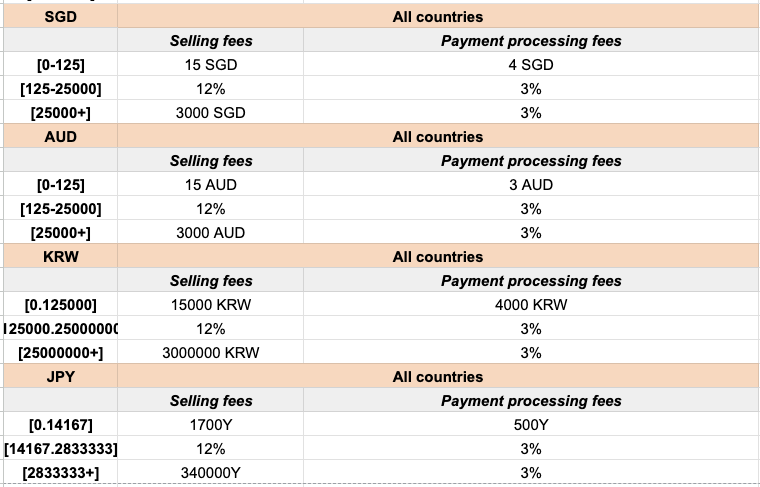
Task: Click the 3000 AUD selling fee cell
Action: (x=210, y=233)
